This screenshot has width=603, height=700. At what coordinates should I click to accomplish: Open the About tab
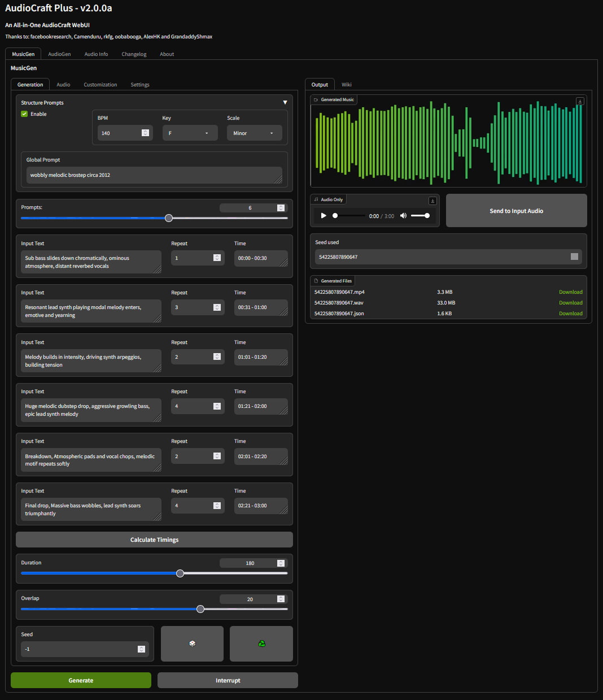167,54
